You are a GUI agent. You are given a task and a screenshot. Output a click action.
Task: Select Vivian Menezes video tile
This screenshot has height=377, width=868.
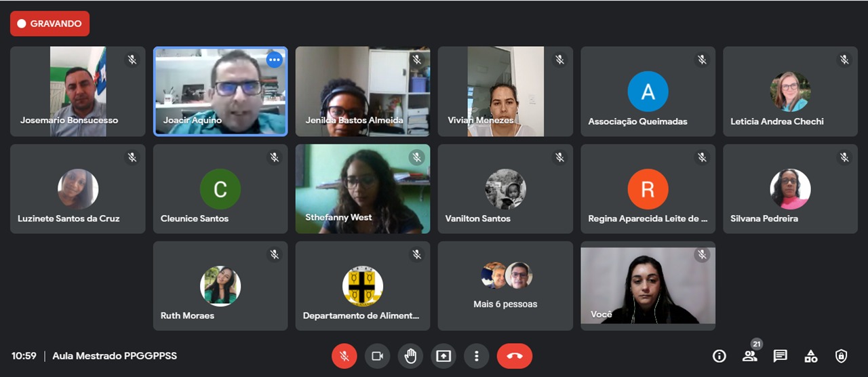(505, 92)
